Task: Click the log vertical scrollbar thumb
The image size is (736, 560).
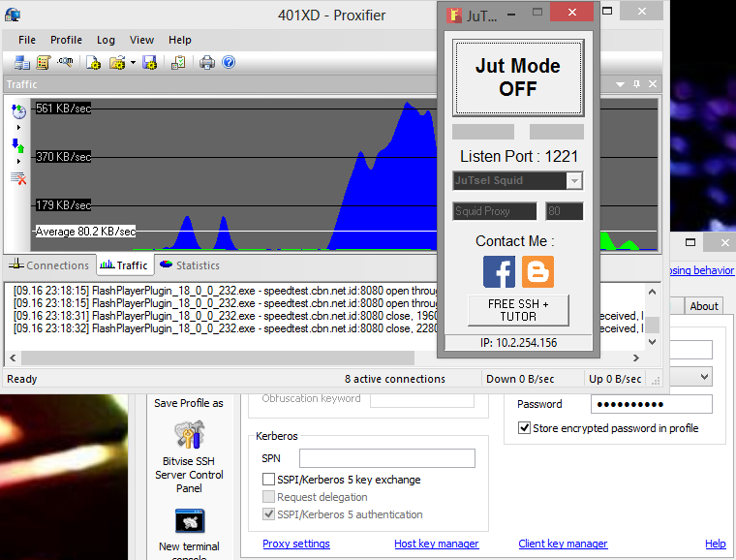Action: 652,325
